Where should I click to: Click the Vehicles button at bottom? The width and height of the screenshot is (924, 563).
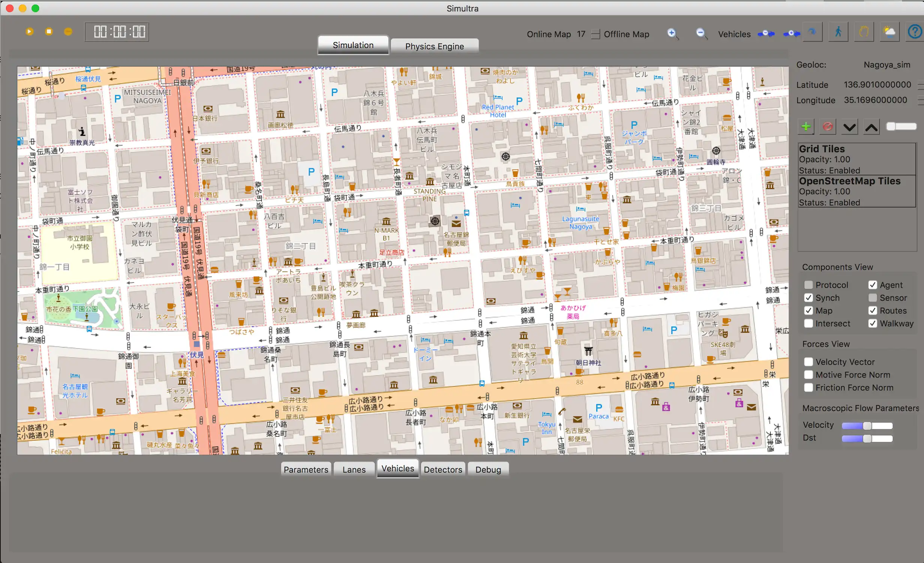[x=397, y=469]
